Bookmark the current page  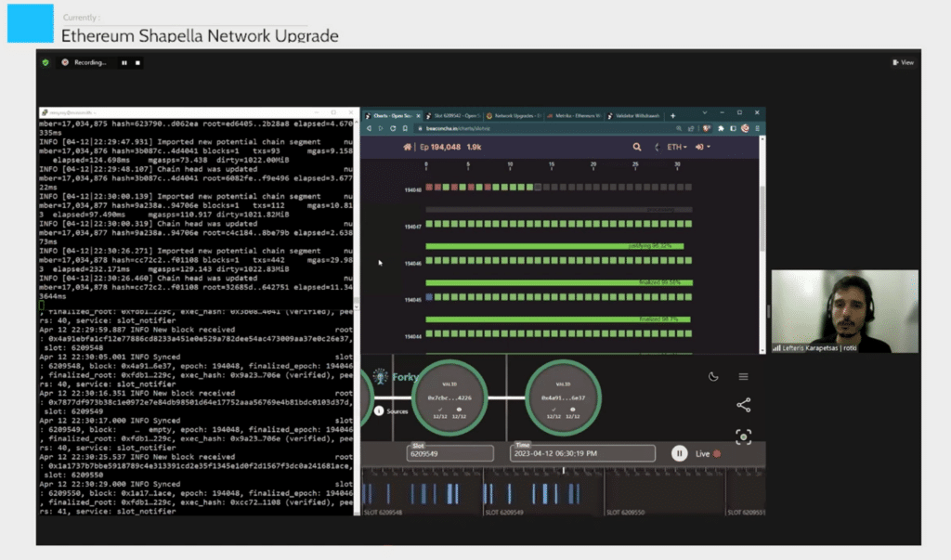(x=405, y=129)
